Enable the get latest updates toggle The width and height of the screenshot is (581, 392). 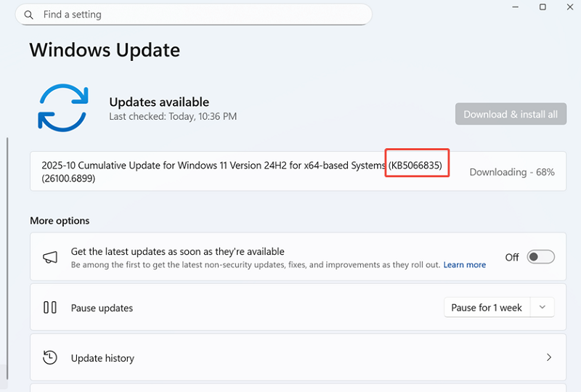pyautogui.click(x=540, y=257)
